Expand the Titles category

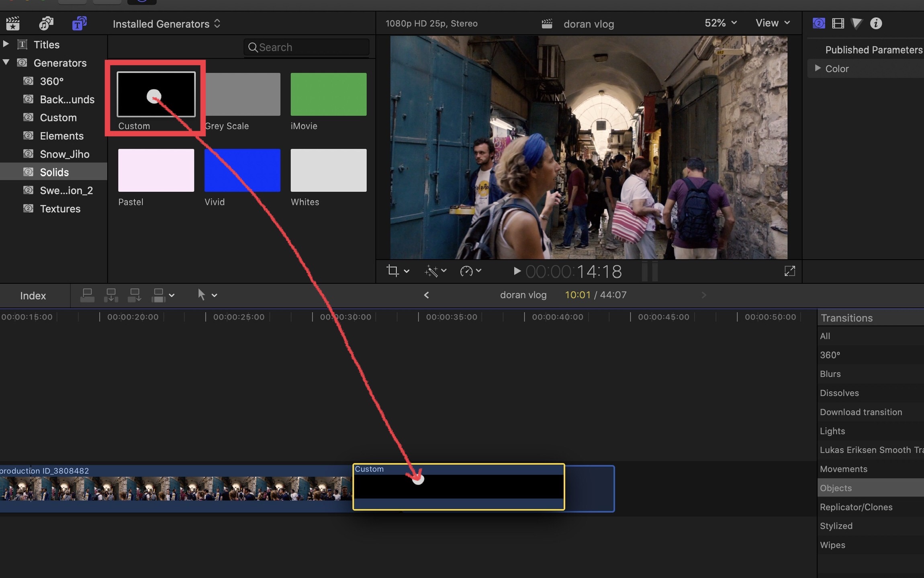(6, 44)
